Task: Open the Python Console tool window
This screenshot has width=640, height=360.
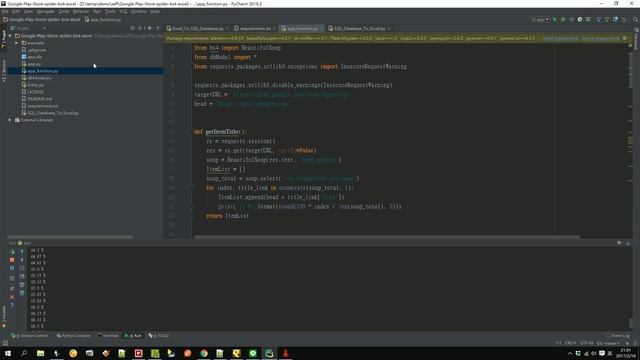Action: tap(73, 336)
